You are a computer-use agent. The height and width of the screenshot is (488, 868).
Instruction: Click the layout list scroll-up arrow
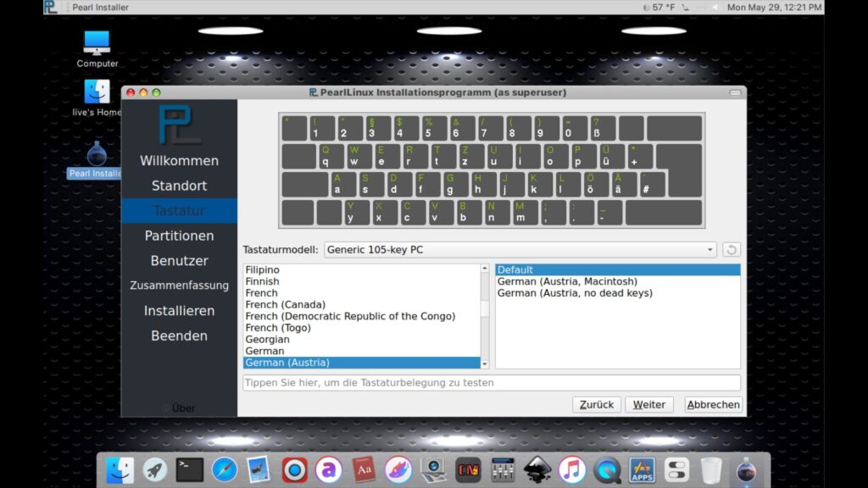pos(485,269)
